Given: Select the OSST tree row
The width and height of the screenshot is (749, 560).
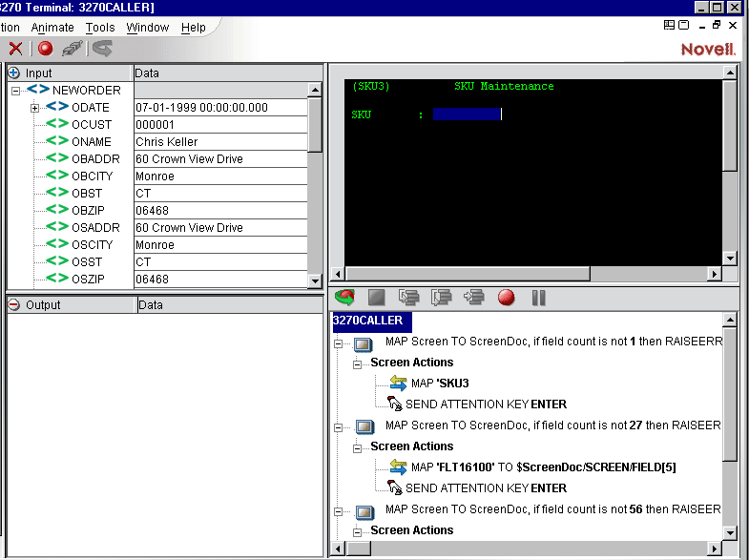Looking at the screenshot, I should point(87,262).
